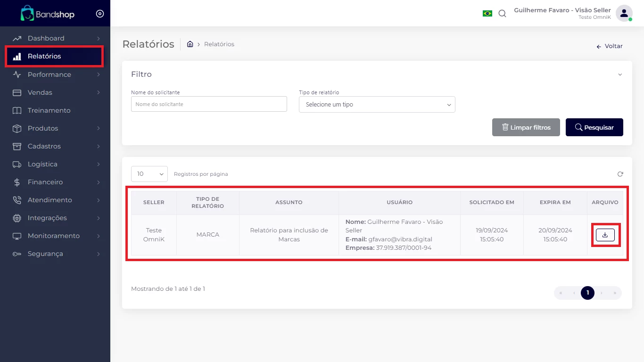Click the Pesquisar button

594,127
